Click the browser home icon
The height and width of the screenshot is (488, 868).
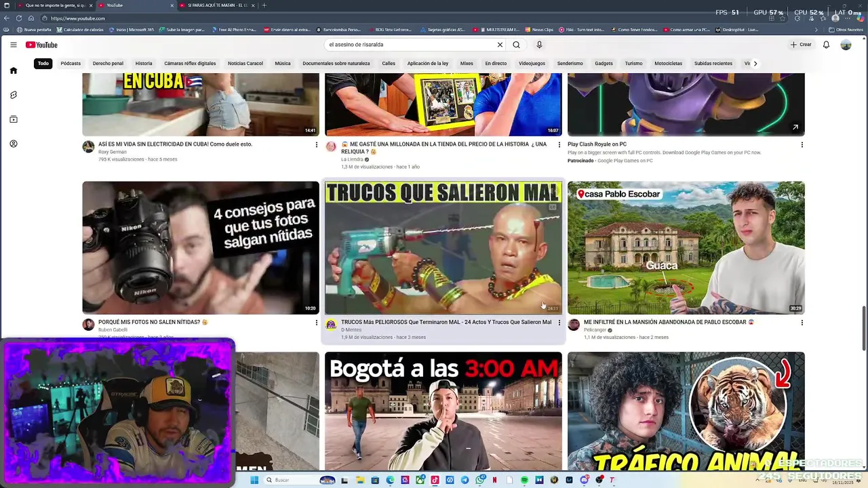pos(31,18)
